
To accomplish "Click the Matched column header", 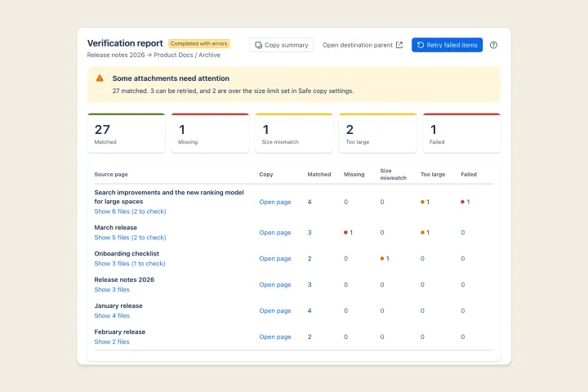I will click(319, 175).
